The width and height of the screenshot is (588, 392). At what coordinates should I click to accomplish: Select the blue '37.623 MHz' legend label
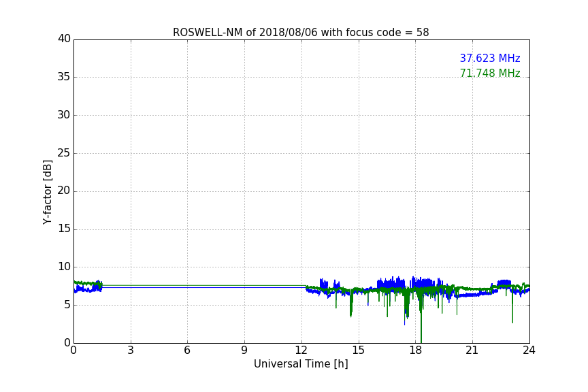pos(490,58)
